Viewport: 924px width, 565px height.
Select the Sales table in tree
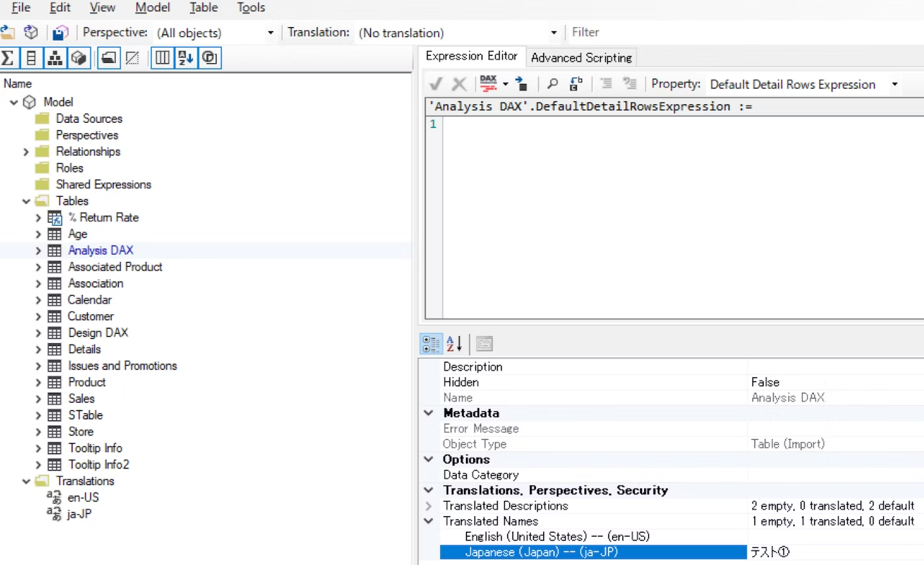[x=81, y=399]
